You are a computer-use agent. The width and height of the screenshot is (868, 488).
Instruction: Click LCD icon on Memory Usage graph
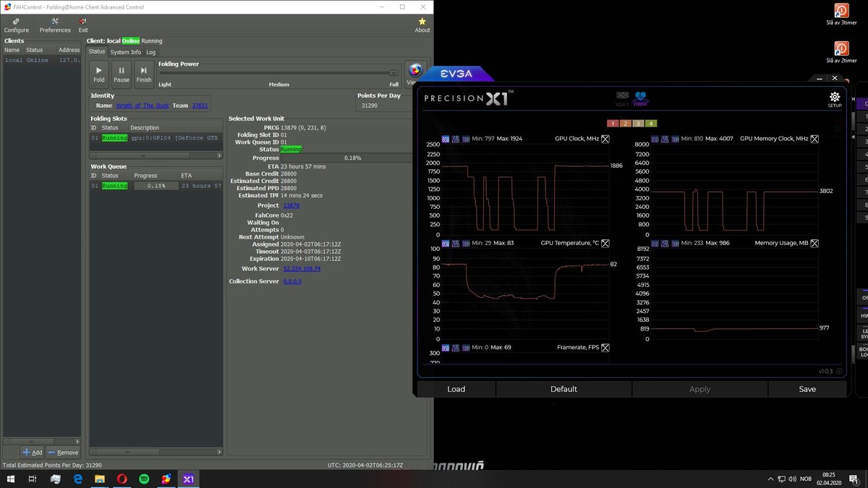[x=665, y=244]
